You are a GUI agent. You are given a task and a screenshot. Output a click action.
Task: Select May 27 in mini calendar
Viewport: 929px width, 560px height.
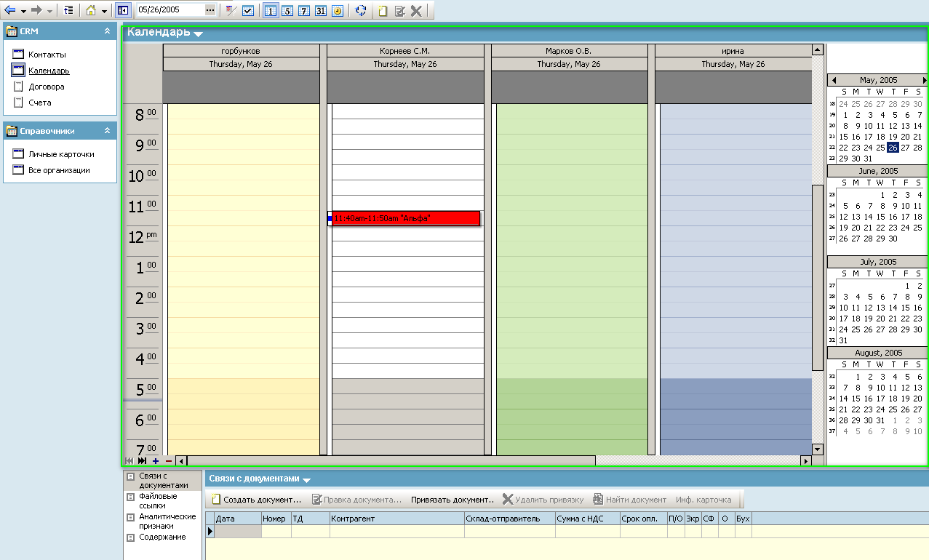906,148
